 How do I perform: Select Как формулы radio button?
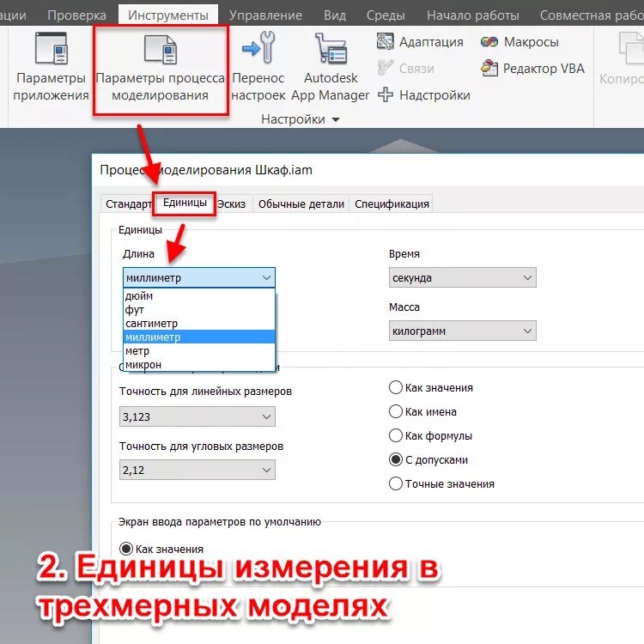396,435
